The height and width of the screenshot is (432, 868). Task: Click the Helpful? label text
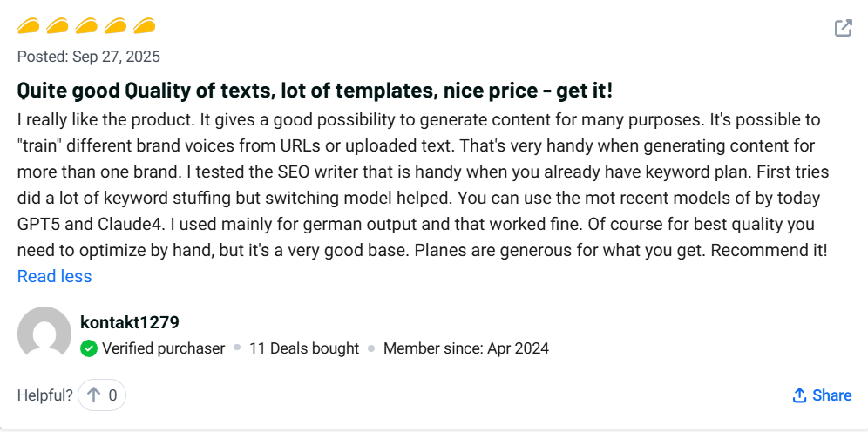(x=45, y=395)
